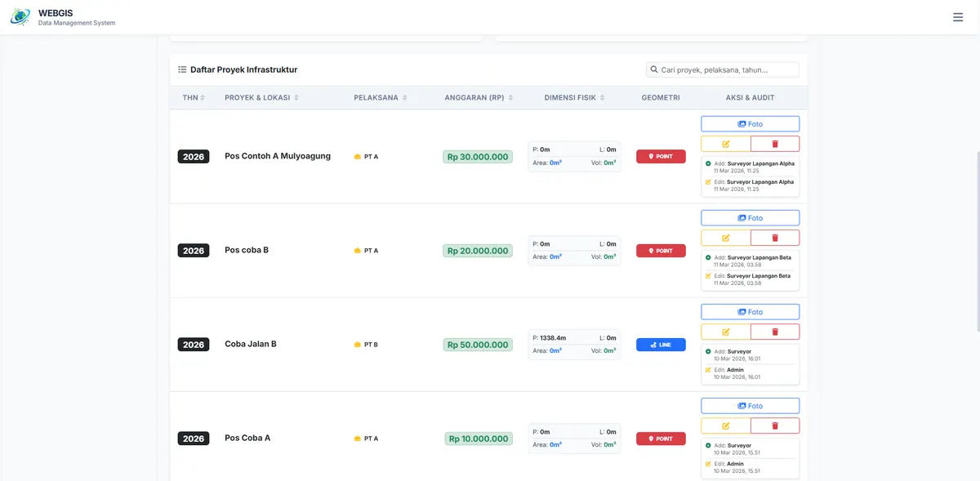Open Foto for Pos coba B

(750, 218)
